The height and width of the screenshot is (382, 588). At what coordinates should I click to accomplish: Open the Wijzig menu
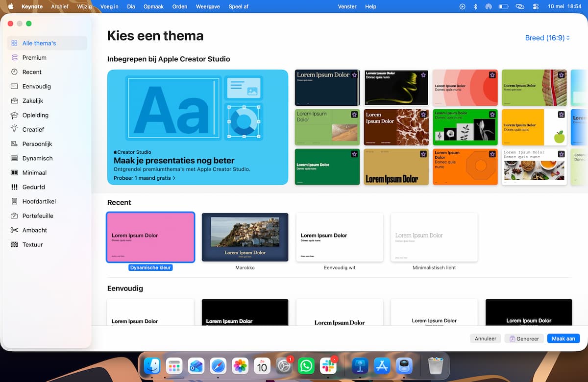tap(84, 6)
